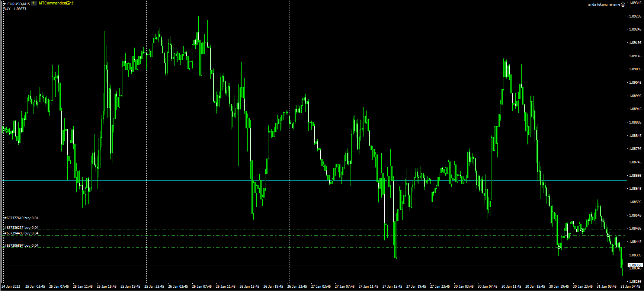This screenshot has height=291, width=644.
Task: Click the BUY - 1.08673 label
Action: point(15,9)
